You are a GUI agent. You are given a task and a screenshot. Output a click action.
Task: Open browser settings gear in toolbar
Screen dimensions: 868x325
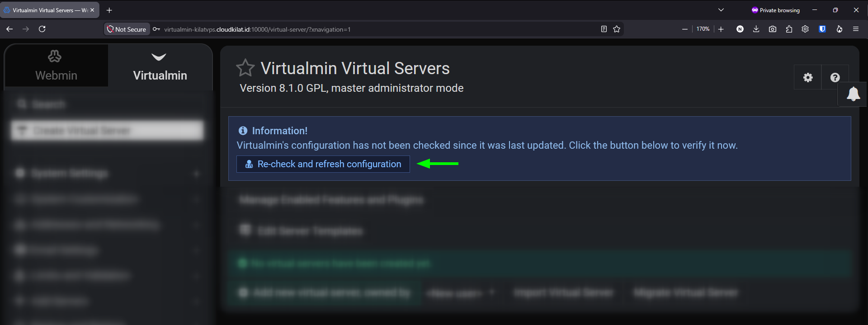[x=805, y=29]
